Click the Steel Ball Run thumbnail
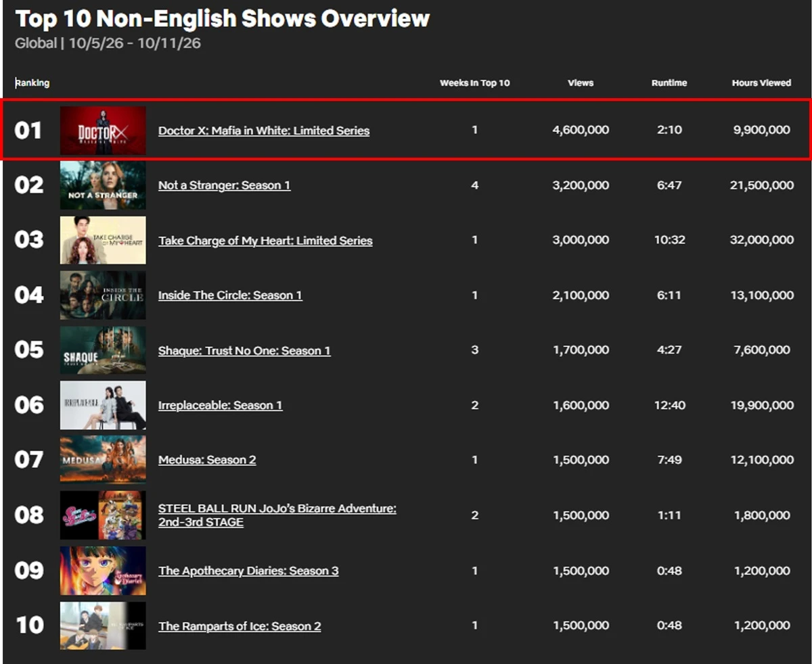Viewport: 812px width, 664px height. click(x=103, y=515)
